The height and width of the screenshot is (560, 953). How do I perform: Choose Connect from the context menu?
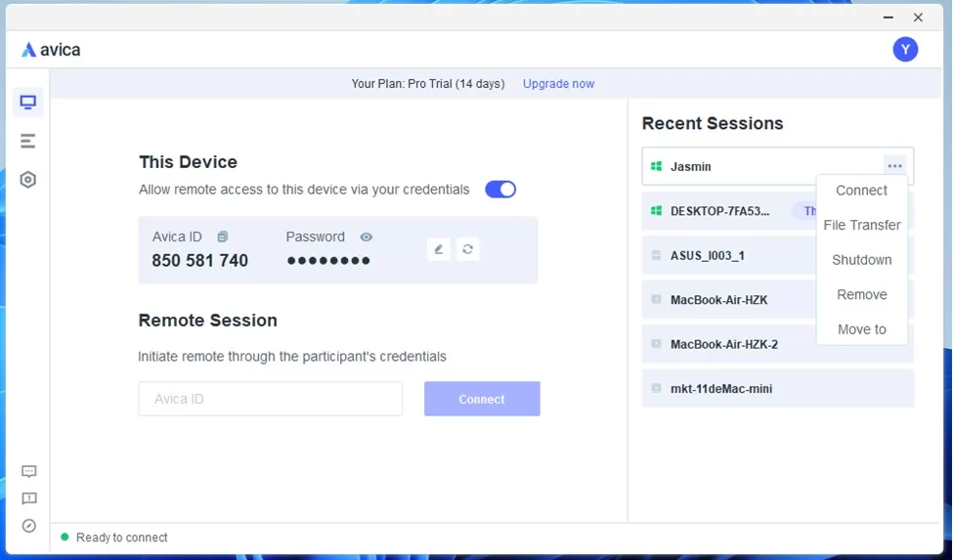(861, 191)
